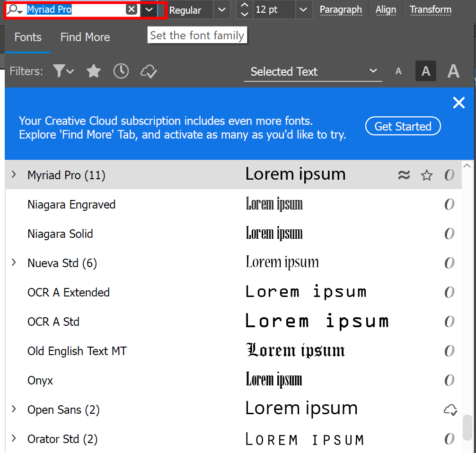Select the Onyx font
Screen dimensions: 476x453
click(x=40, y=381)
